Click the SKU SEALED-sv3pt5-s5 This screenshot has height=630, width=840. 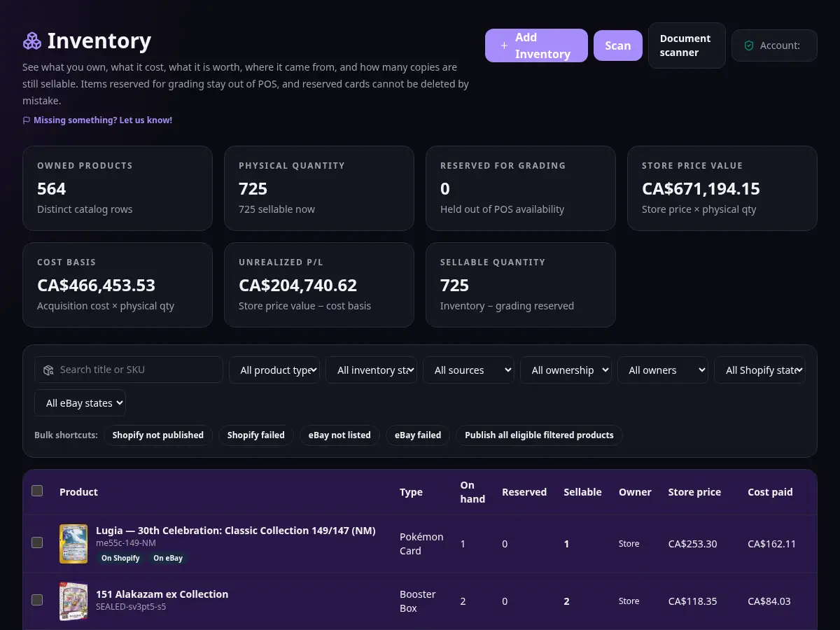tap(131, 607)
